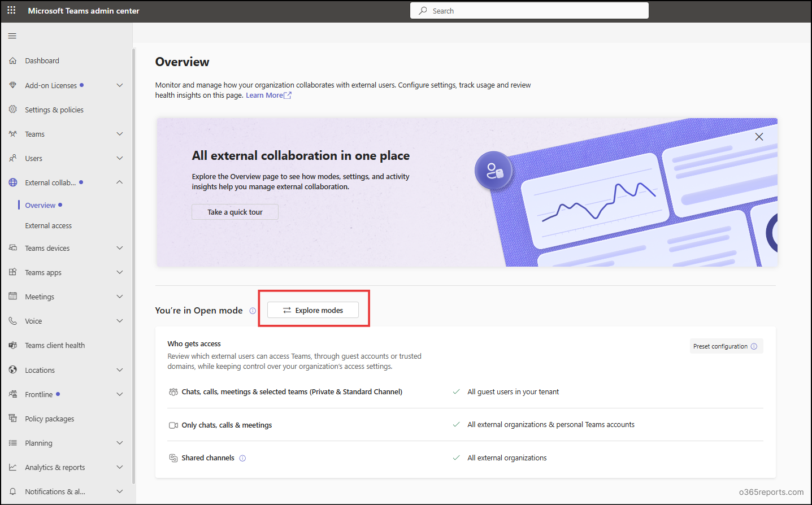Click the Meetings calendar icon

coord(13,297)
